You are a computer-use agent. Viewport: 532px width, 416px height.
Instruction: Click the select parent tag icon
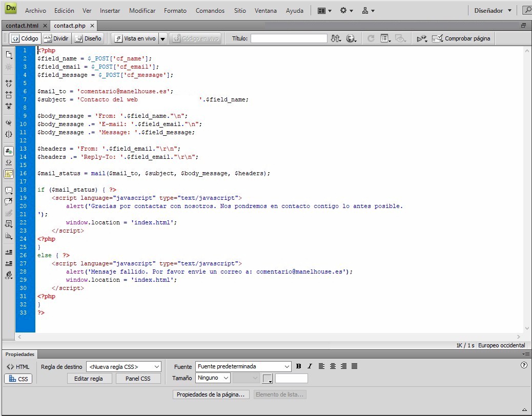click(x=9, y=123)
